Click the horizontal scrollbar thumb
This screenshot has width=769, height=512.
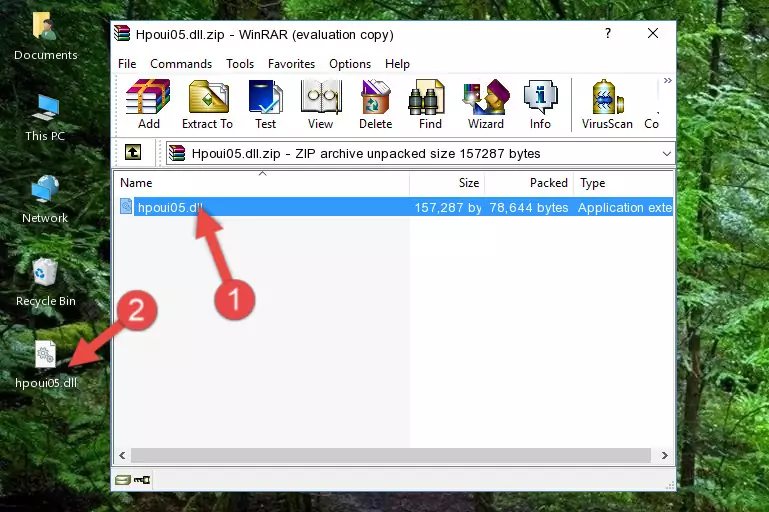(391, 456)
